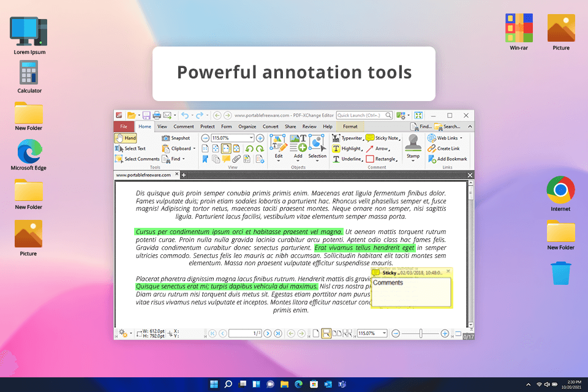Viewport: 588px width, 392px height.
Task: Click the email envelope icon in the quick toolbar
Action: (x=167, y=115)
